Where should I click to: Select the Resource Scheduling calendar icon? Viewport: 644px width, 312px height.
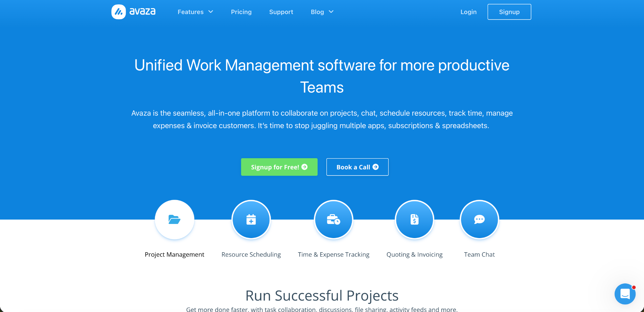pos(251,220)
